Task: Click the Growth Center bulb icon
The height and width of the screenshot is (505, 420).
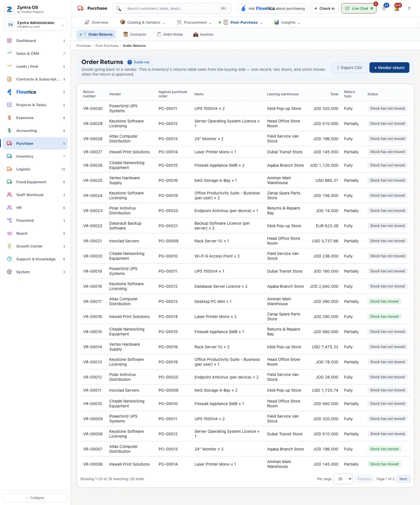Action: (x=9, y=246)
